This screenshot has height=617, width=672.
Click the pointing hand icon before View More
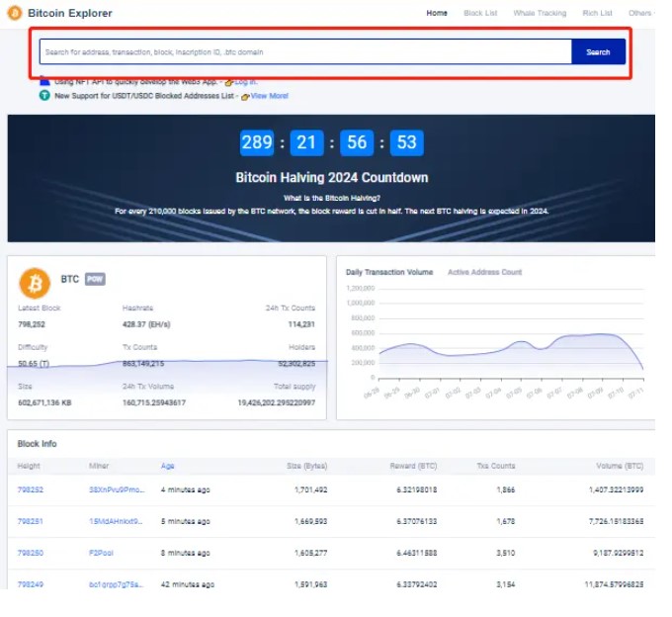245,97
